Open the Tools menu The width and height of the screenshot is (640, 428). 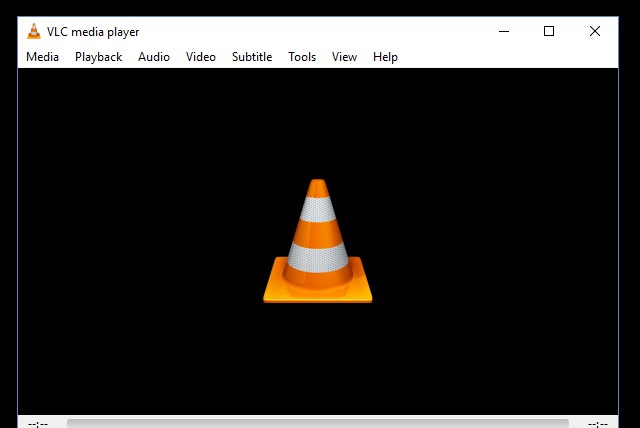[x=302, y=57]
